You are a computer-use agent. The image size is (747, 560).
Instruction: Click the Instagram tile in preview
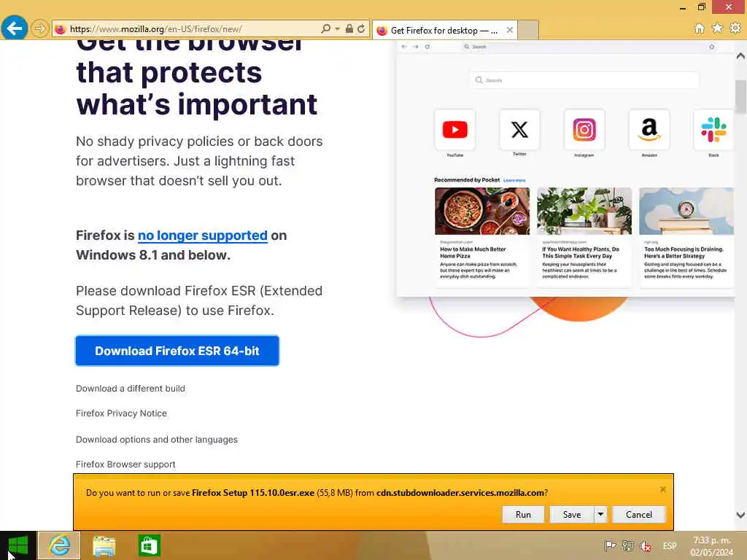pos(584,130)
